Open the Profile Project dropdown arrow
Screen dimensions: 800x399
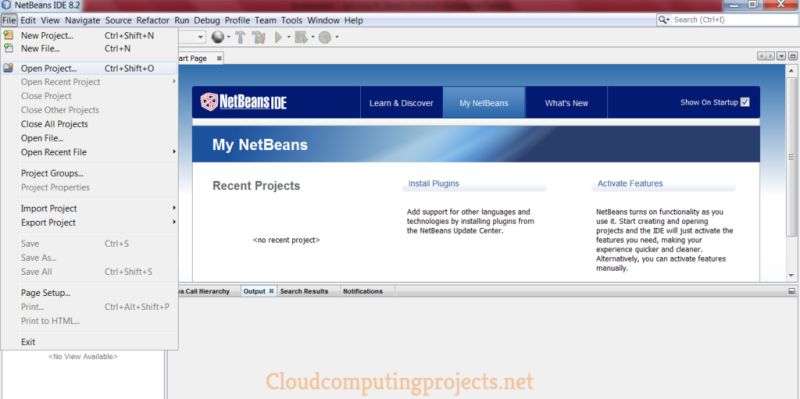click(337, 37)
